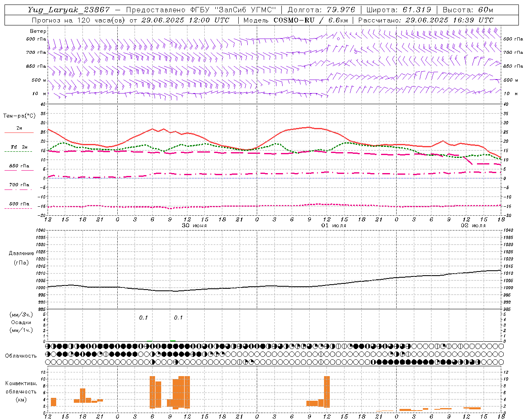525x420 pixels.
Task: Click the Давление panel label
Action: coord(21,253)
